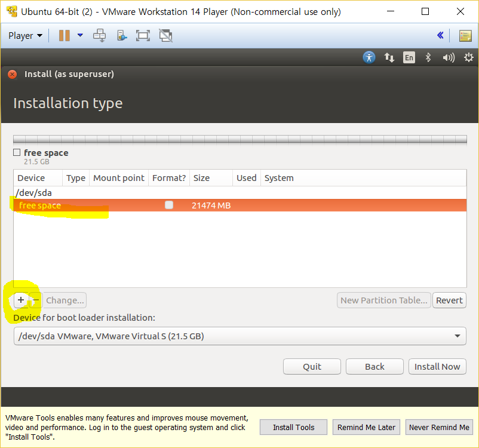Open the En keyboard layout menu
The height and width of the screenshot is (448, 479).
tap(409, 57)
